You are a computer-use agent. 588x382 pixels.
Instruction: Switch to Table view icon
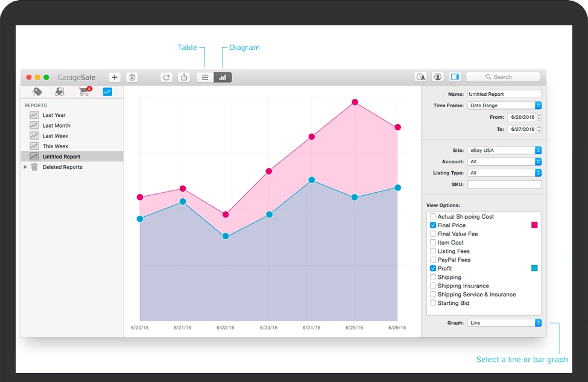[x=205, y=77]
